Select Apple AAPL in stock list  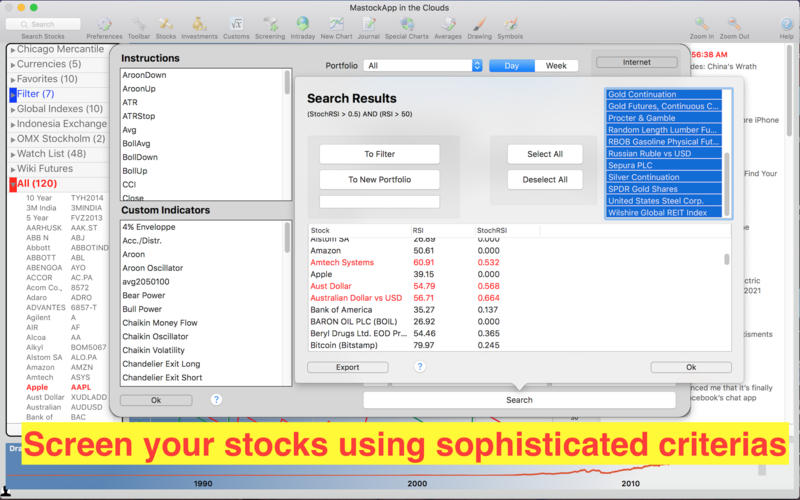pos(65,387)
